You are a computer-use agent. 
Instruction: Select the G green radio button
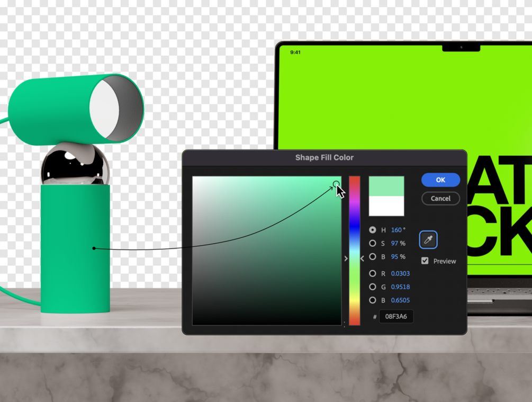[x=373, y=287]
